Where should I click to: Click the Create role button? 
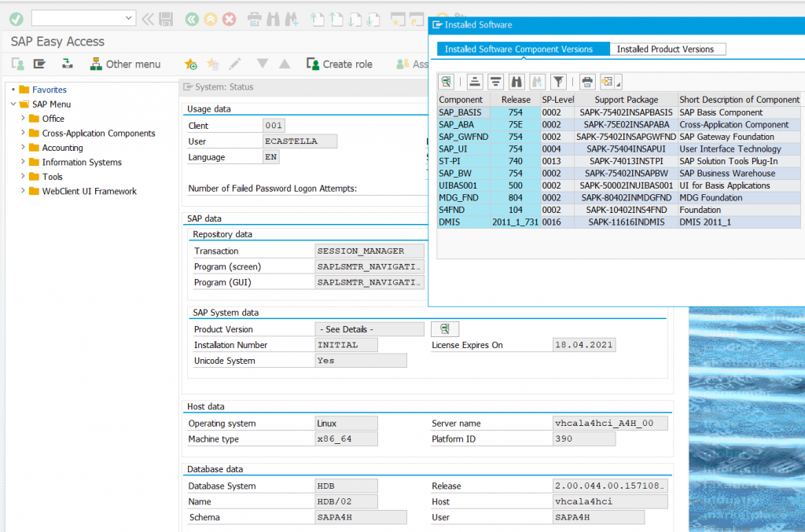click(340, 64)
